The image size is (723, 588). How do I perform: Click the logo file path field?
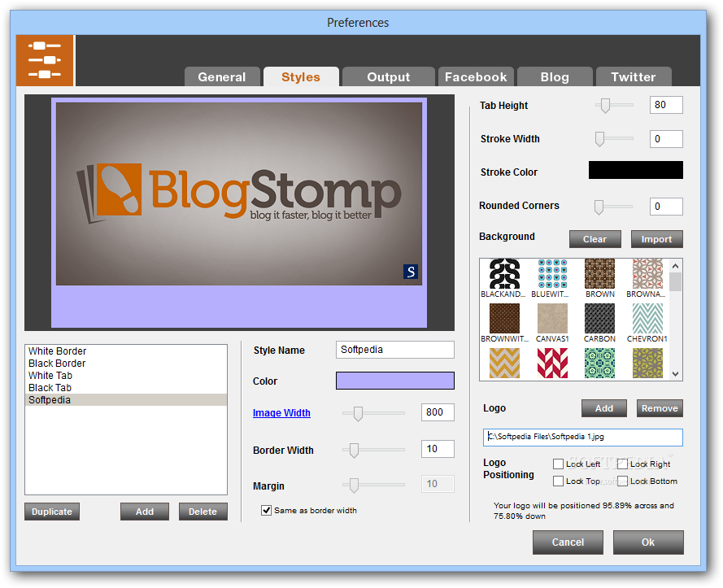583,438
